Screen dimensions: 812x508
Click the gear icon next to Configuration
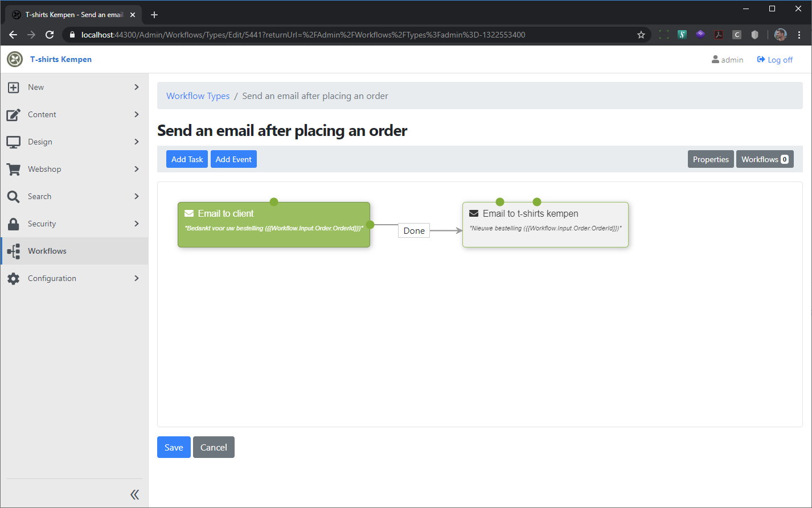13,278
